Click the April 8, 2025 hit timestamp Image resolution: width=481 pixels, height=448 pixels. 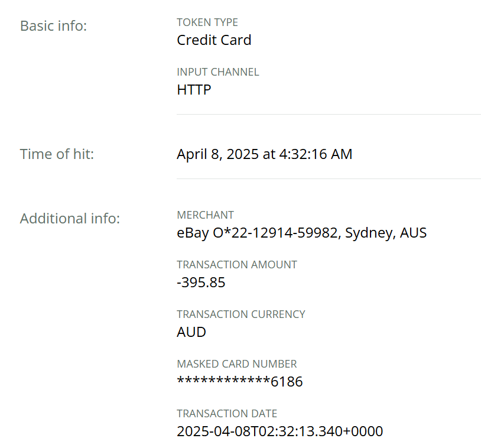264,154
